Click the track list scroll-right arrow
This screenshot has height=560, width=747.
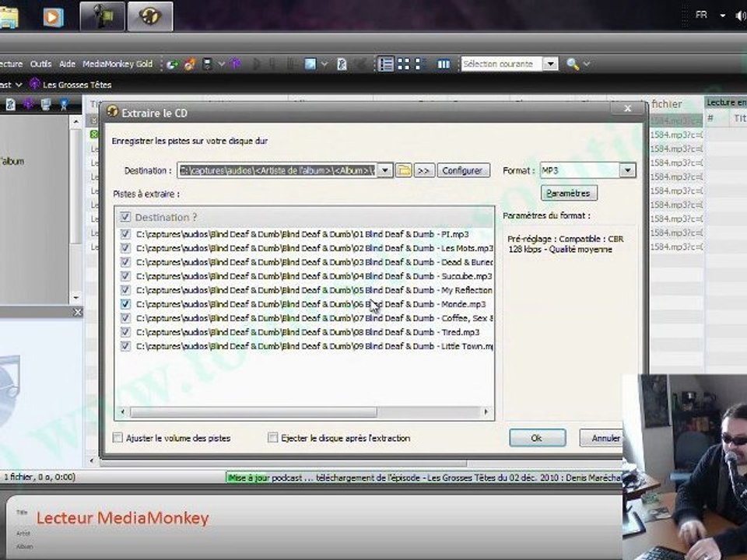486,411
